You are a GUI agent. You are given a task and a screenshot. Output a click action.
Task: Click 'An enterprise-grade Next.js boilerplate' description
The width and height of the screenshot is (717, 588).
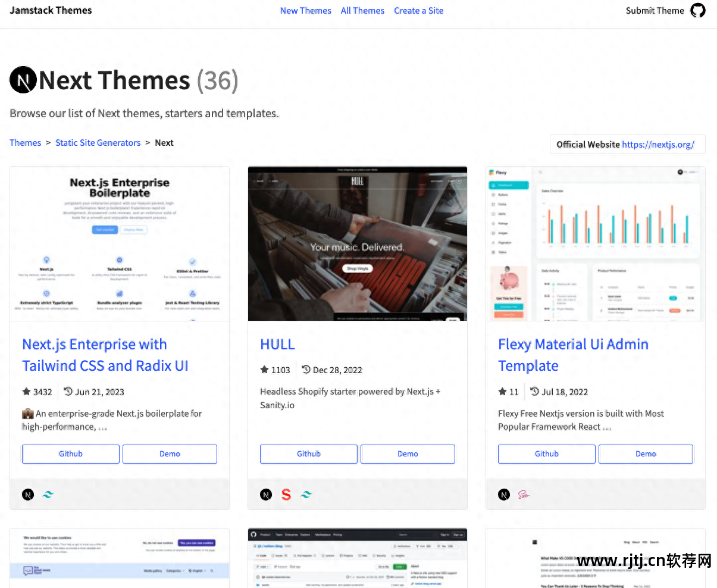112,420
